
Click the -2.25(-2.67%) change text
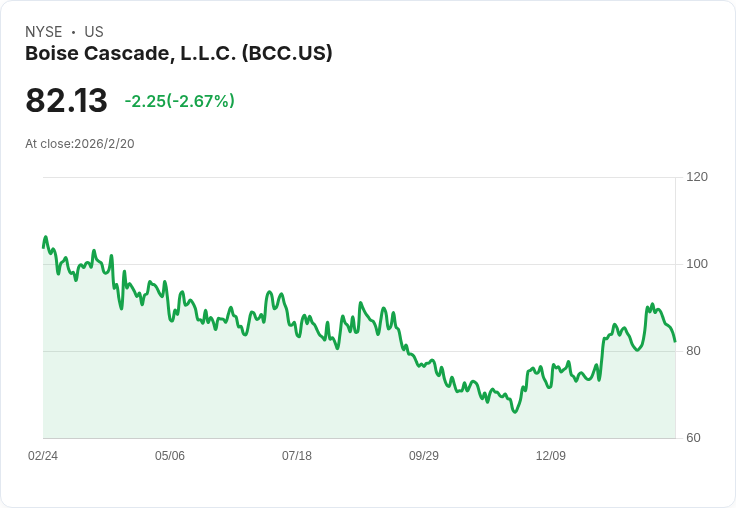(x=179, y=101)
